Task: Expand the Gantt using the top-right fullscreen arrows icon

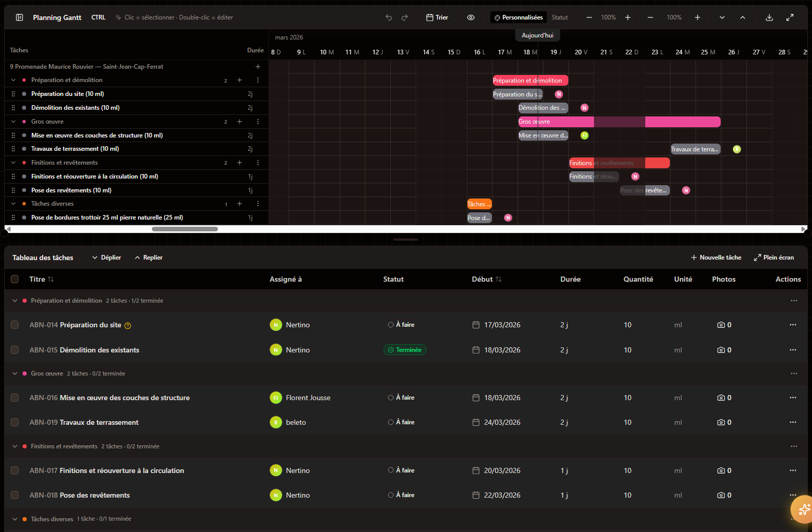Action: [790, 17]
